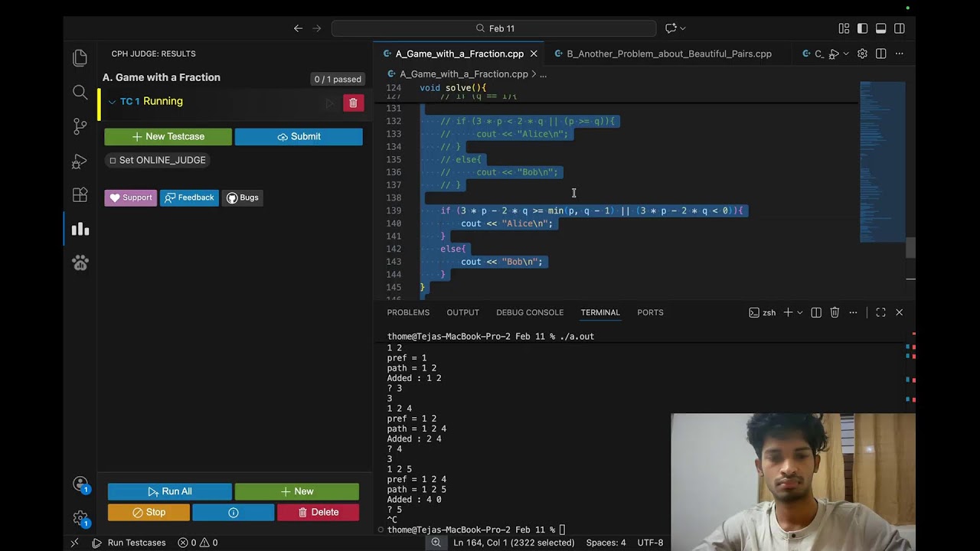The height and width of the screenshot is (551, 980).
Task: Close the A_Game_with_a_Fraction.cpp tab
Action: click(534, 54)
